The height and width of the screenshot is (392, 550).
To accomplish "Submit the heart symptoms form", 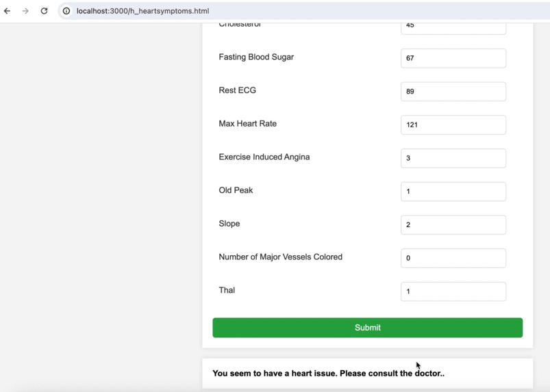I will [367, 328].
